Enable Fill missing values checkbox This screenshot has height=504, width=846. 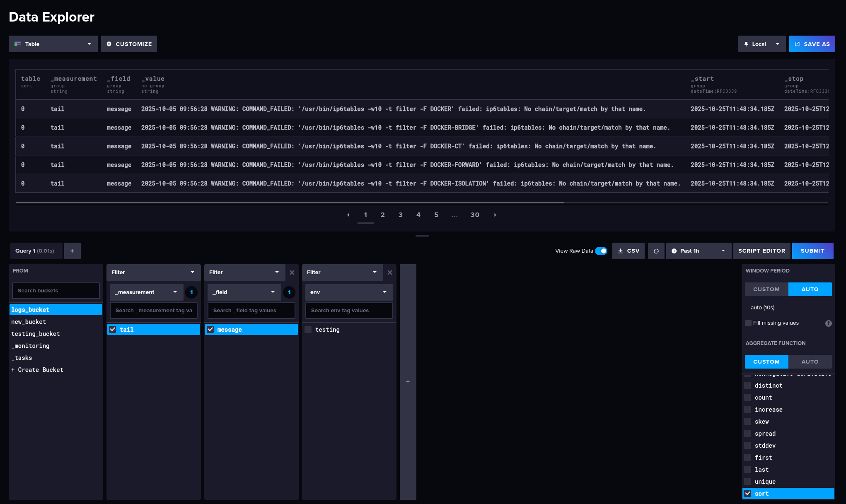[x=748, y=323]
